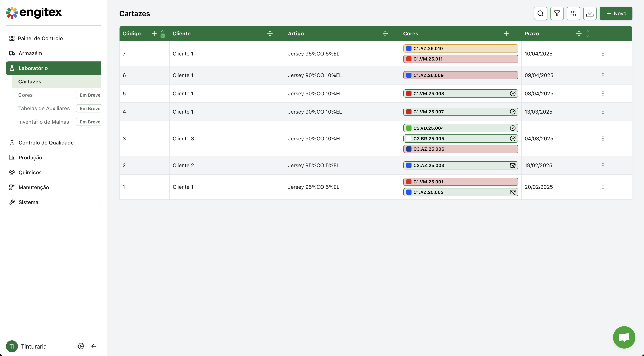Open row 7 three-dot actions menu
The image size is (644, 356).
[603, 54]
